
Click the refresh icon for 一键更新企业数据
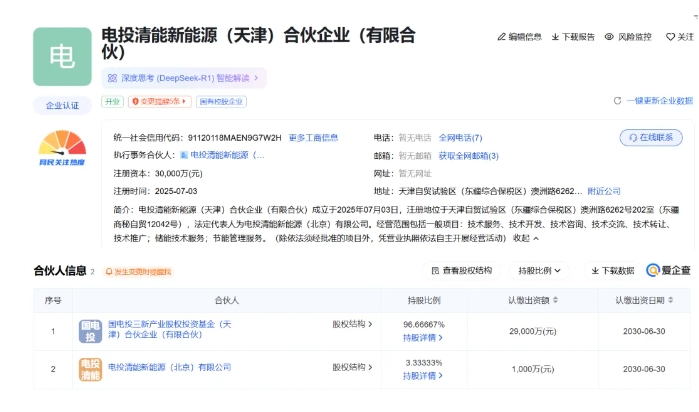(617, 101)
